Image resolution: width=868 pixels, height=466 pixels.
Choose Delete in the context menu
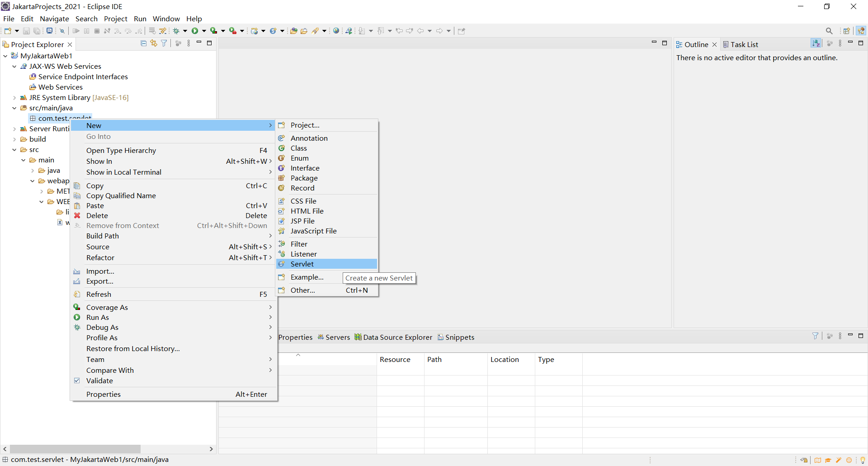click(174, 215)
